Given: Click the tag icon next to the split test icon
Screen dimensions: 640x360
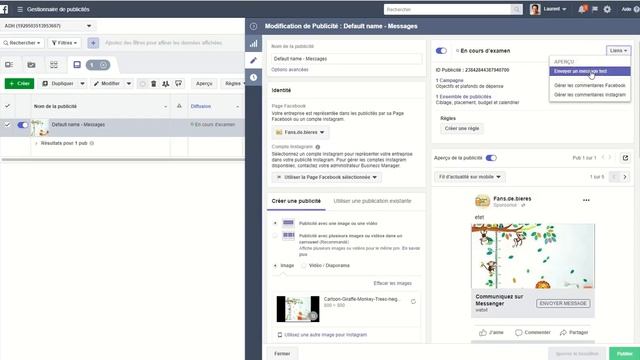Looking at the screenshot, I should 178,84.
